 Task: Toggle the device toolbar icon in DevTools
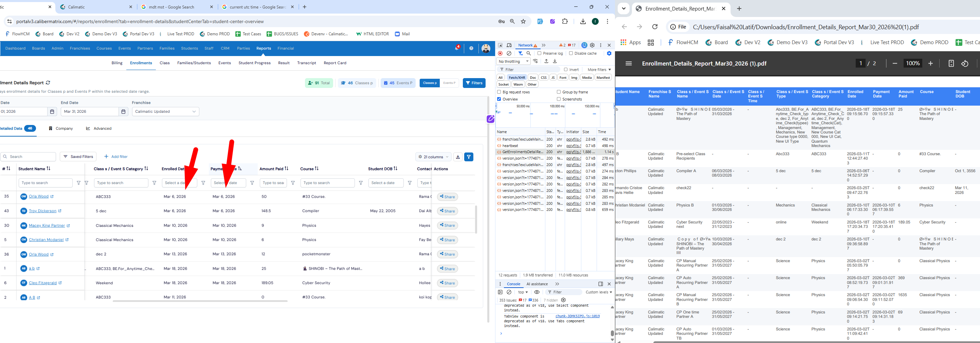click(509, 45)
